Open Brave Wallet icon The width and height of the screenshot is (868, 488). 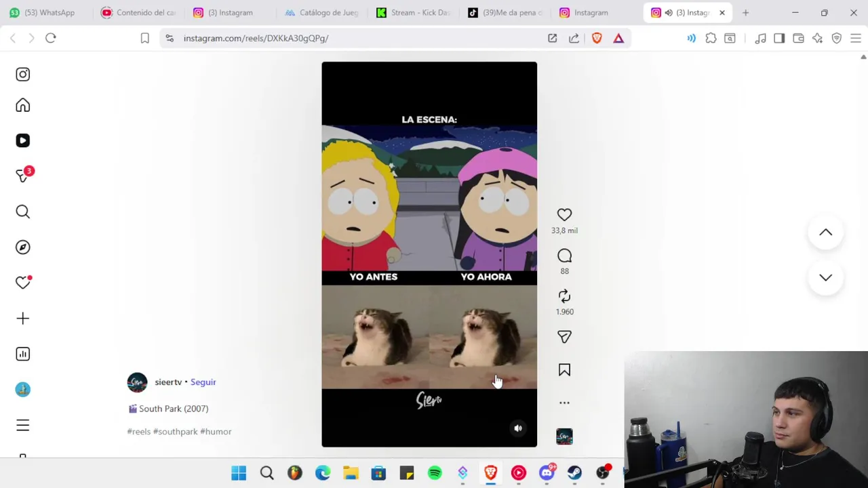click(x=798, y=39)
